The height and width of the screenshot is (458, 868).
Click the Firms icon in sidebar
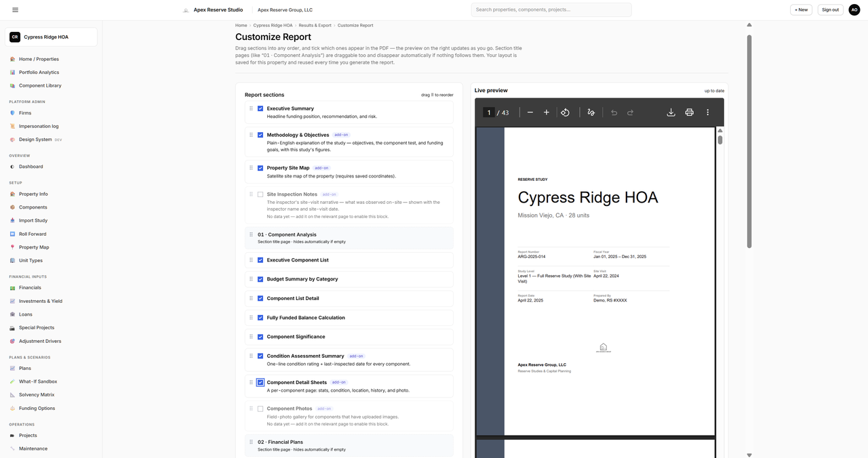pos(12,113)
